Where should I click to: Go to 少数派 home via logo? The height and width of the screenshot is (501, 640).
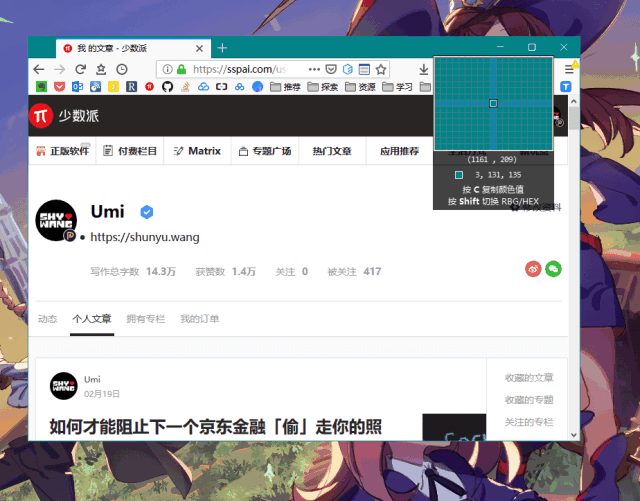[x=64, y=116]
